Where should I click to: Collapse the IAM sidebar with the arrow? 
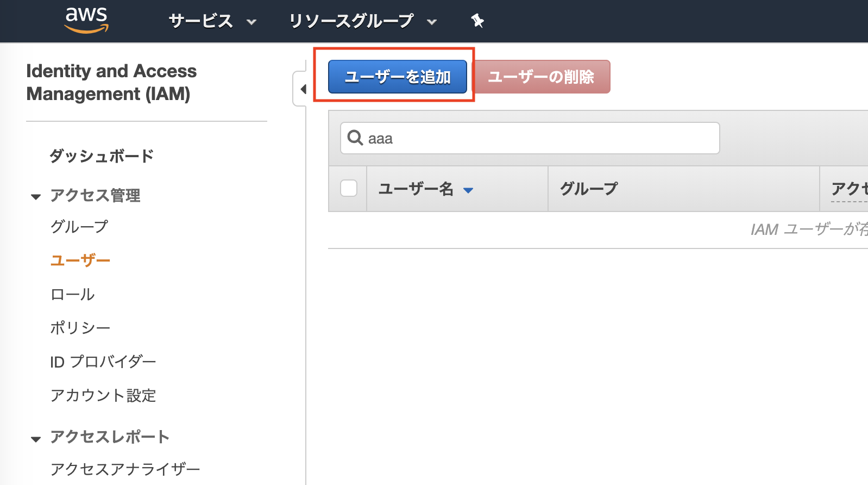(303, 89)
